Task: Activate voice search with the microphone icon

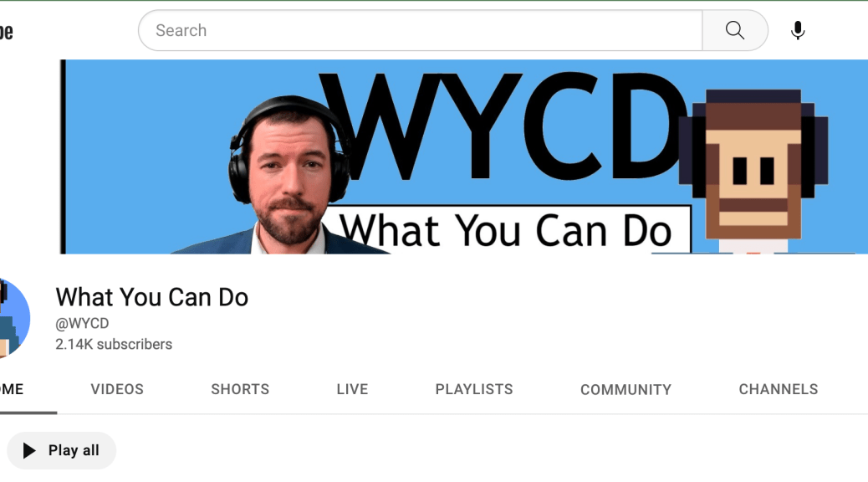Action: coord(798,31)
